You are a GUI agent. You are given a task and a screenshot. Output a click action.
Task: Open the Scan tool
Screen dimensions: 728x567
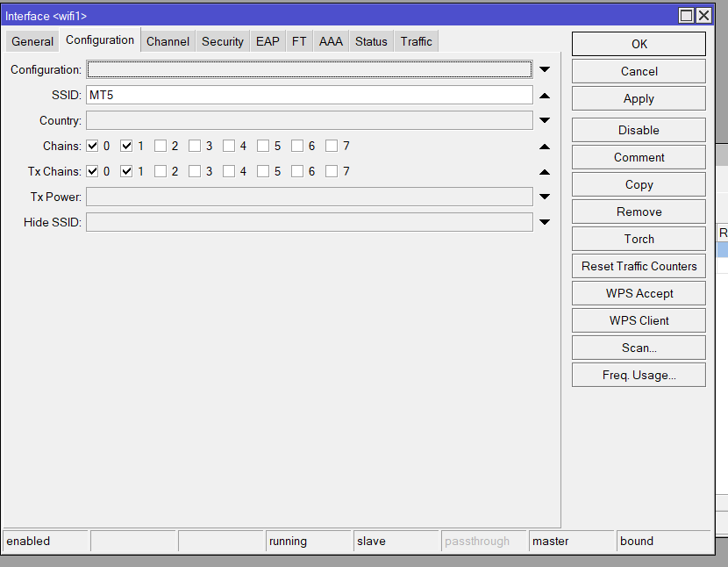[639, 348]
